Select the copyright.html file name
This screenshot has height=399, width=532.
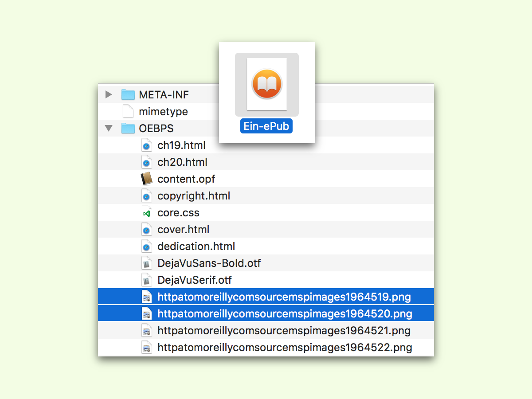194,196
